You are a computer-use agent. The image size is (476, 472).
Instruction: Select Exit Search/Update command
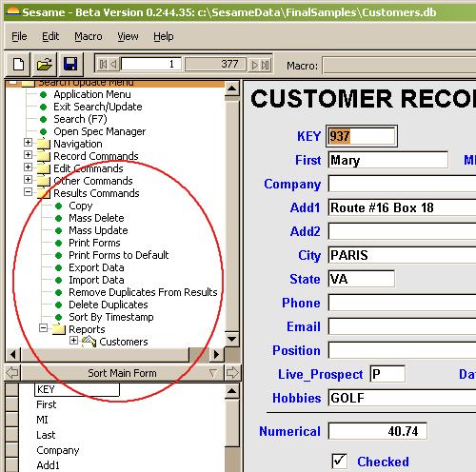click(98, 107)
